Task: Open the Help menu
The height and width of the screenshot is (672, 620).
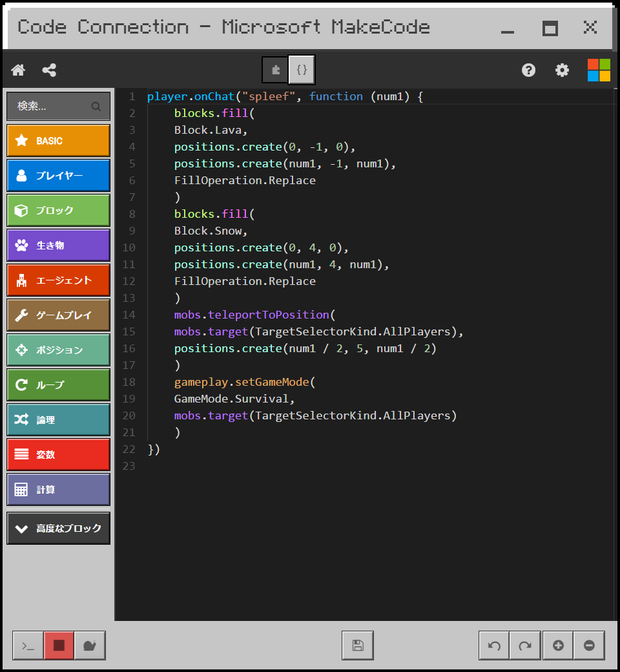Action: [528, 70]
